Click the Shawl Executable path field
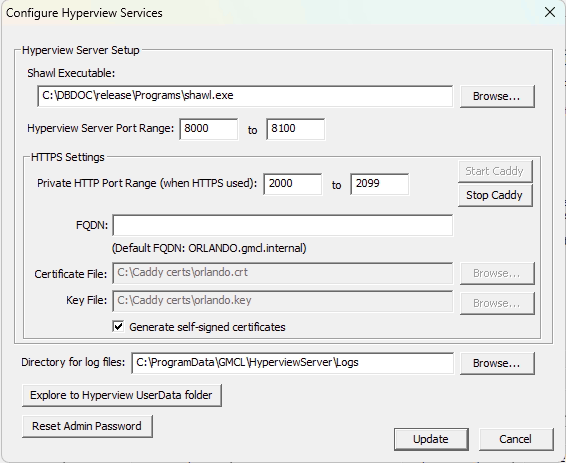The width and height of the screenshot is (566, 463). [x=245, y=96]
